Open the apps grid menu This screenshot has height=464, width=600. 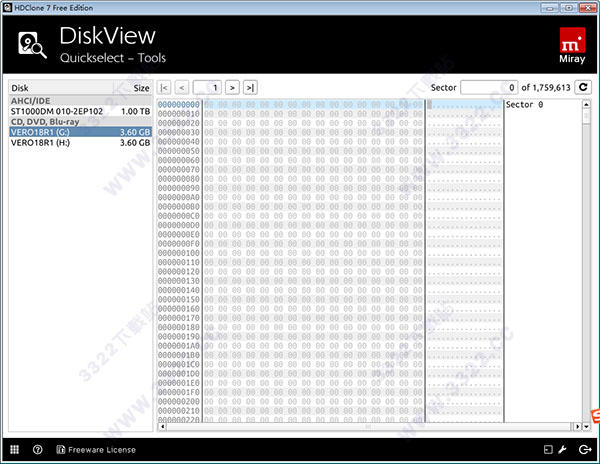click(15, 450)
